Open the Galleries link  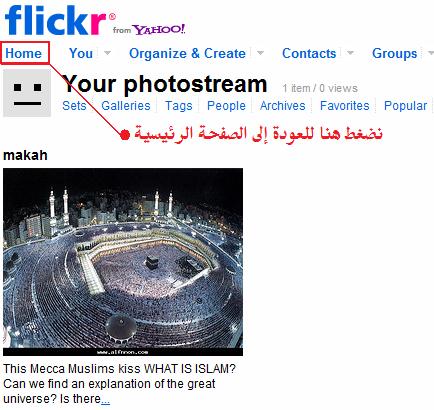[126, 106]
